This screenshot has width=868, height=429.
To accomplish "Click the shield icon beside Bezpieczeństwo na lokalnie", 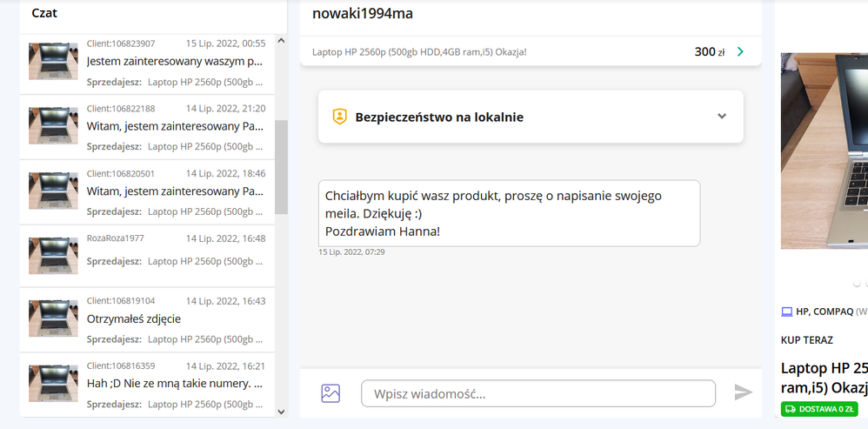I will (x=339, y=117).
